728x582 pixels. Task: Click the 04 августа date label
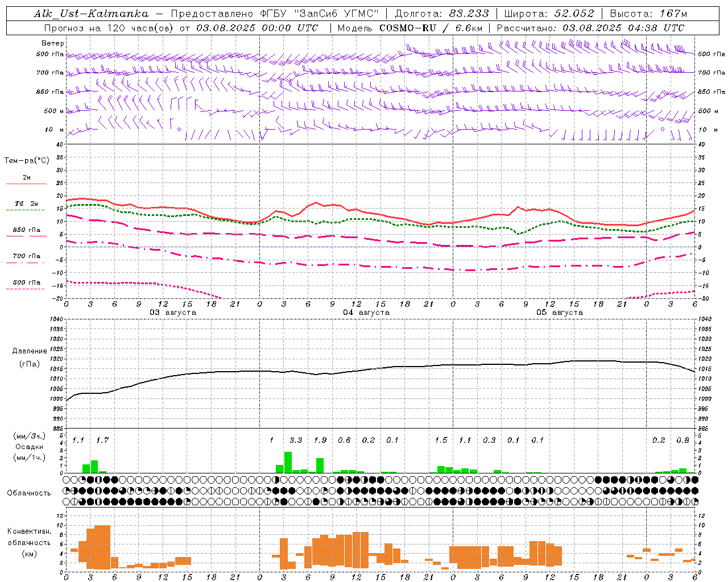tap(366, 313)
